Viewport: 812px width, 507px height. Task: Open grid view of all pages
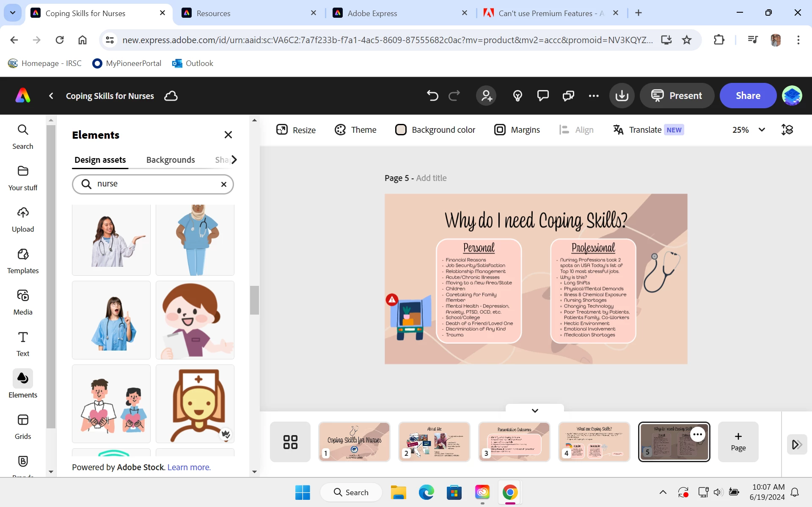point(290,442)
